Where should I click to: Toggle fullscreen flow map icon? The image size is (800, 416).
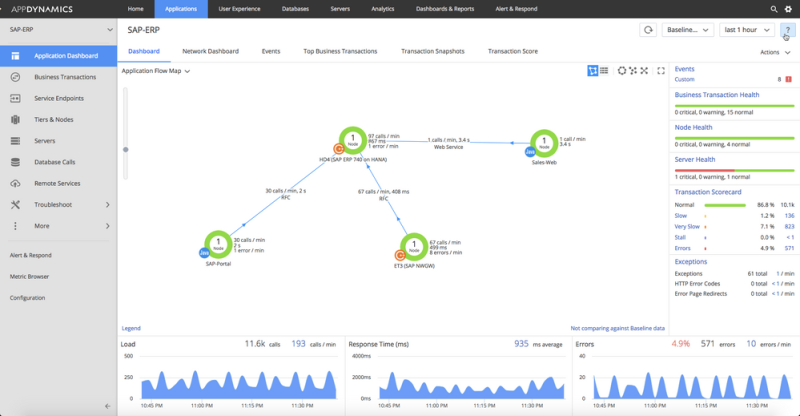[661, 70]
